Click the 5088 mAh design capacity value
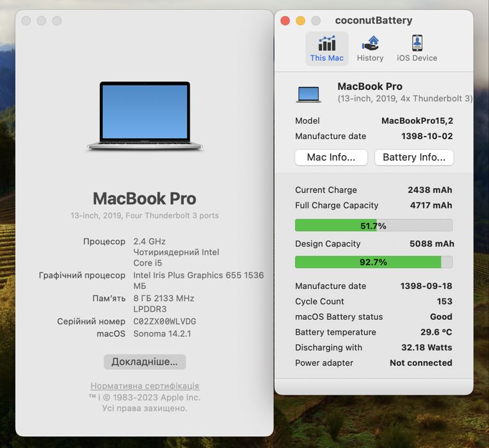This screenshot has width=489, height=448. (x=432, y=244)
